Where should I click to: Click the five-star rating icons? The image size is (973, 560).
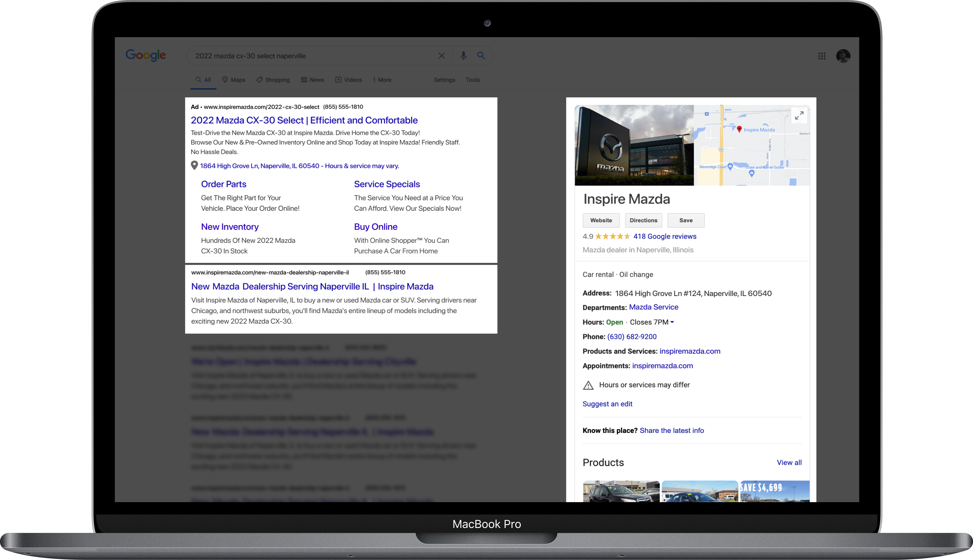[x=612, y=236]
